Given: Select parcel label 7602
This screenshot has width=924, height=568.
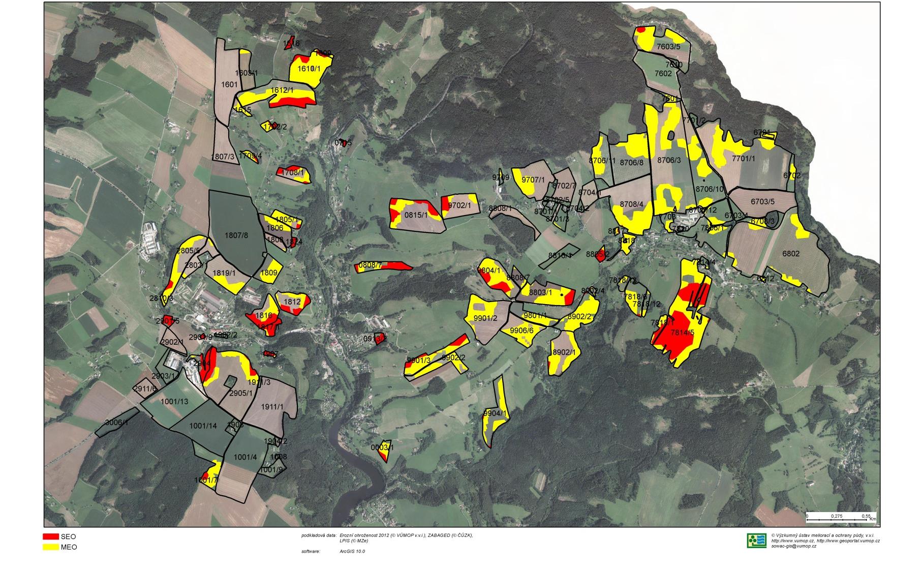Looking at the screenshot, I should [663, 73].
